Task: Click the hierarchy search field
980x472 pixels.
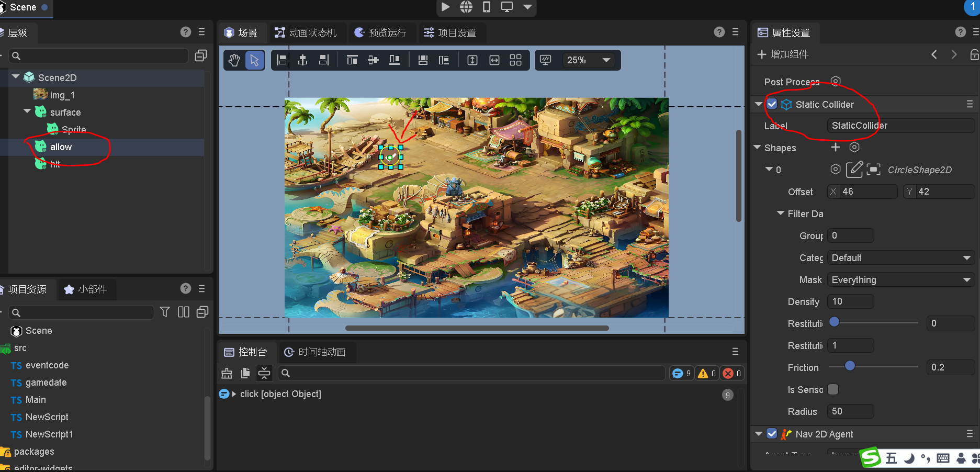Action: tap(98, 55)
